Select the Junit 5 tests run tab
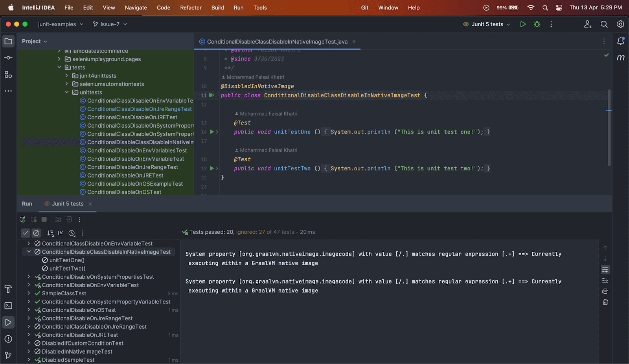Viewport: 629px width, 364px height. 67,204
